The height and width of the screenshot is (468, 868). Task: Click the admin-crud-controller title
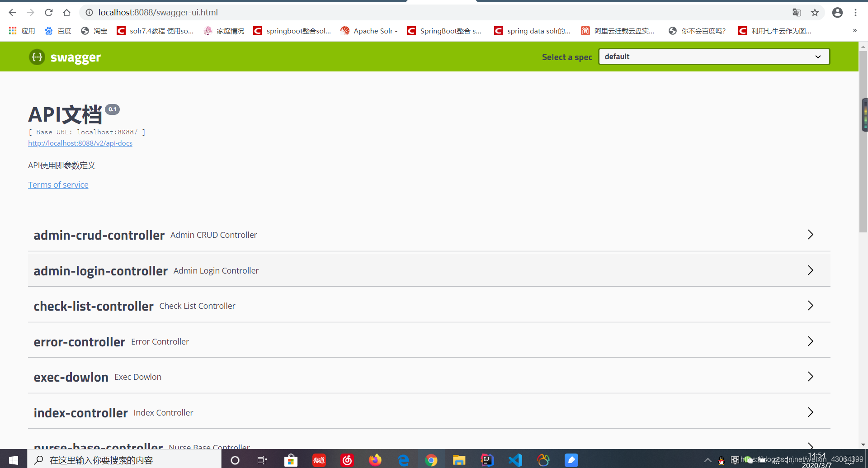[99, 235]
